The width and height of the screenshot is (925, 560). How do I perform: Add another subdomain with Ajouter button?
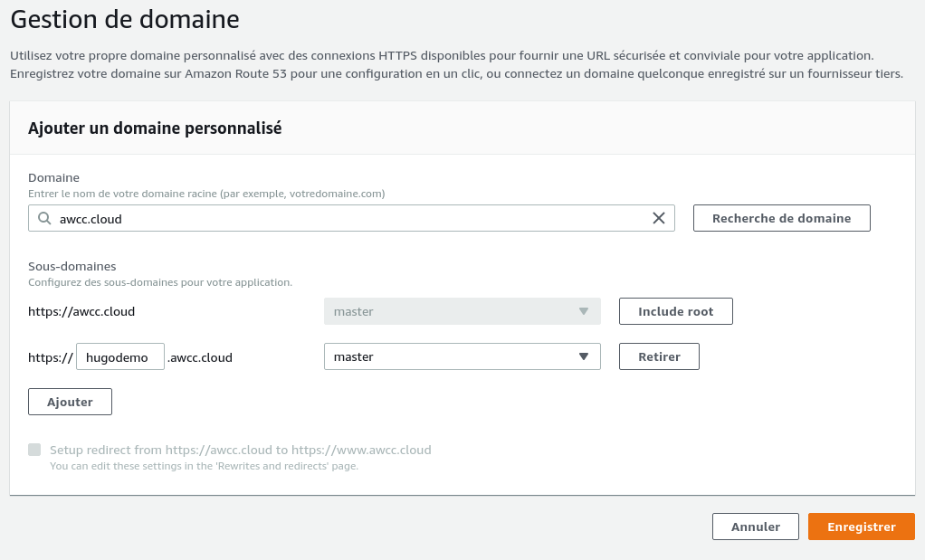pyautogui.click(x=70, y=402)
